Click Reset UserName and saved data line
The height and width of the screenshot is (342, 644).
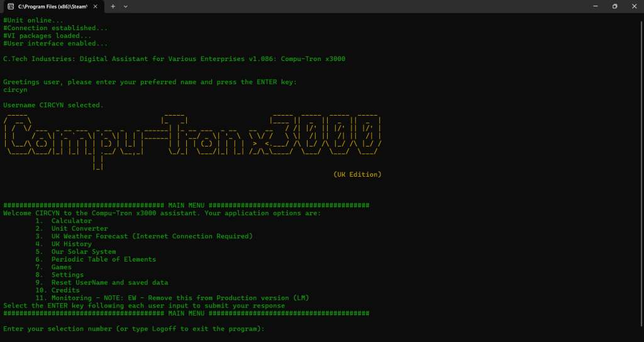pyautogui.click(x=109, y=283)
